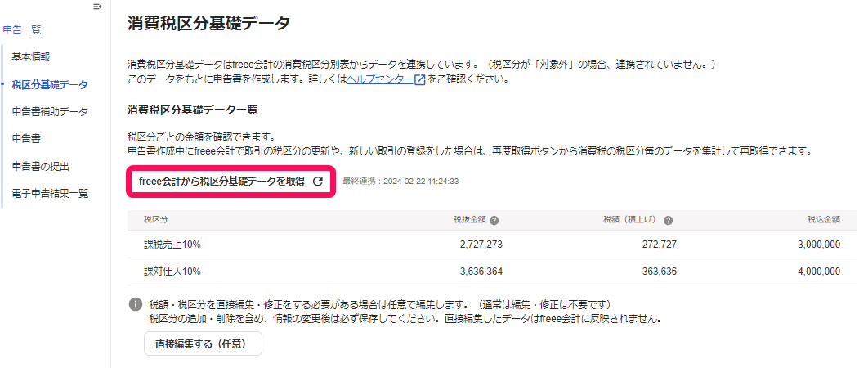Screen dimensions: 868x368
Task: Select the 課税売上10% row label
Action: pos(172,245)
